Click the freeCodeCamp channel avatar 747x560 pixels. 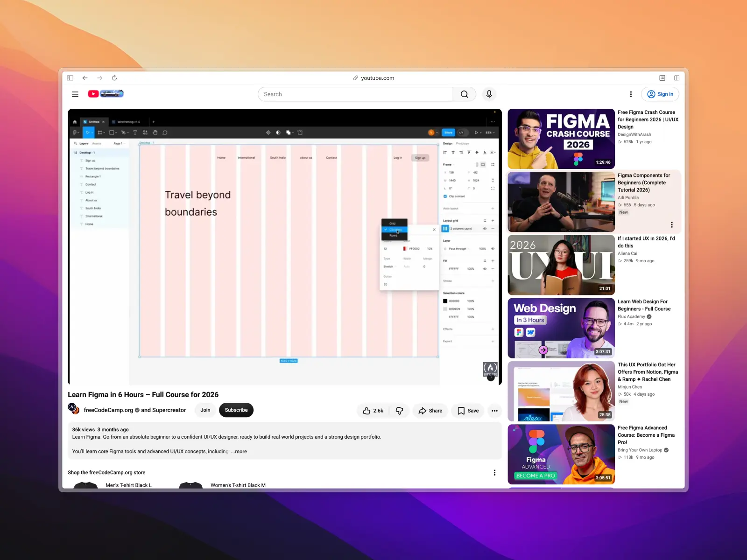click(74, 409)
